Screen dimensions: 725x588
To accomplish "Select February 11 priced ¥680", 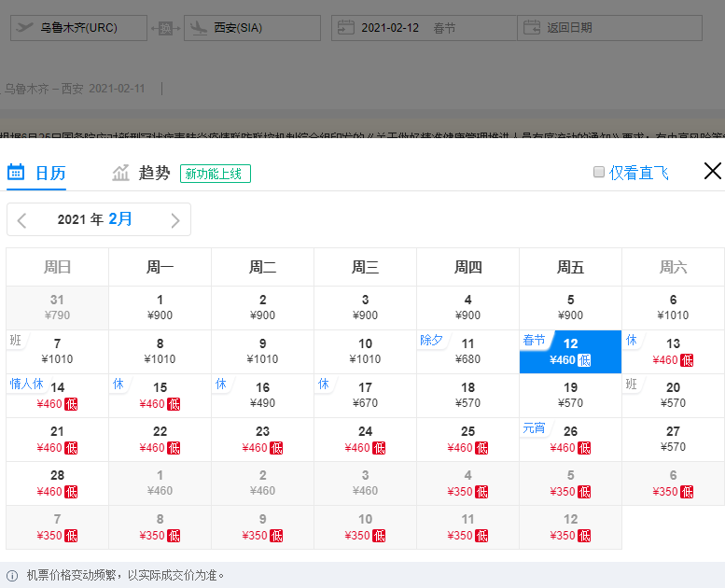I will [x=467, y=351].
